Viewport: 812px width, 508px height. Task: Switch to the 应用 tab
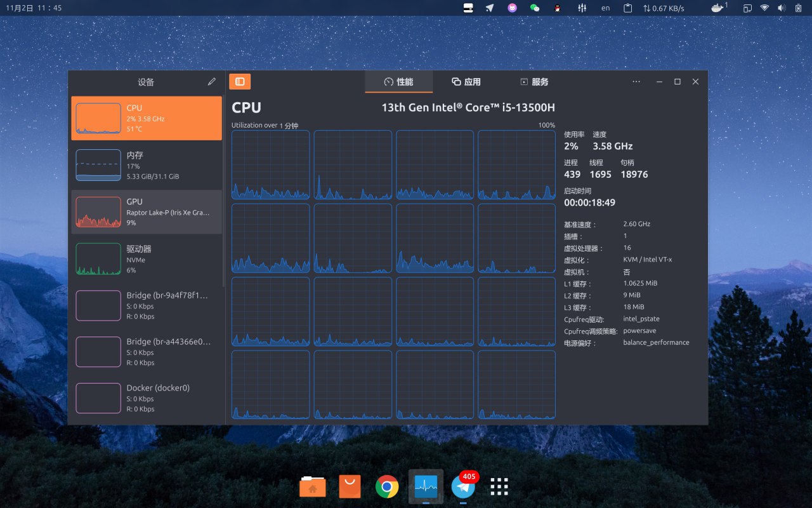click(466, 82)
